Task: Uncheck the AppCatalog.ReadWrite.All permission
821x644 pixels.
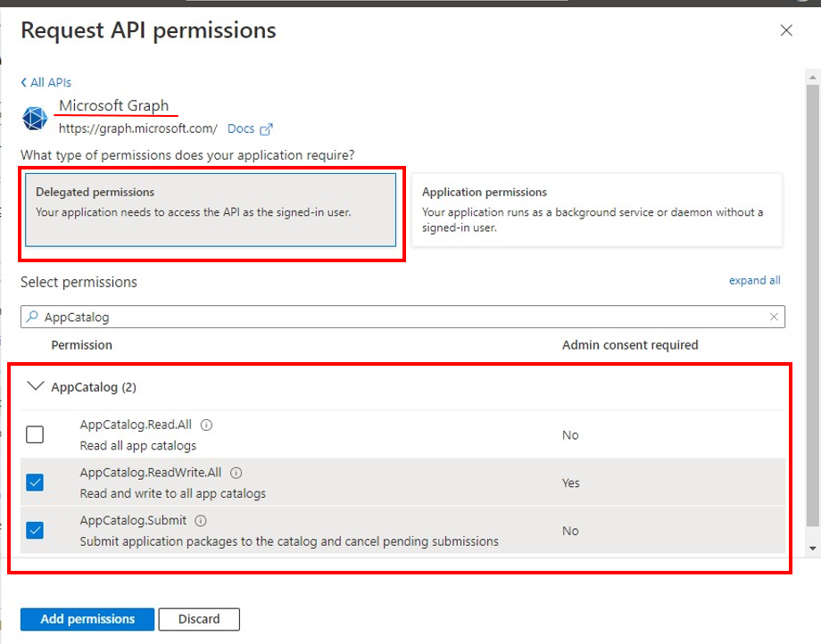Action: (35, 483)
